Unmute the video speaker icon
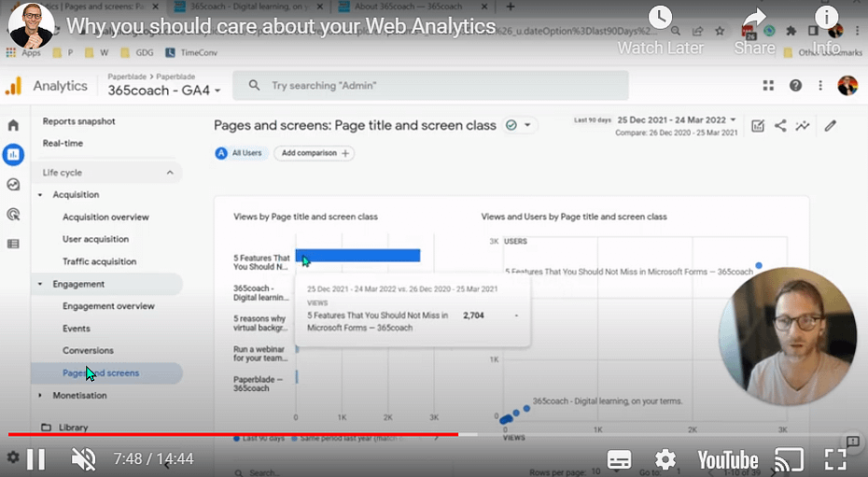Viewport: 868px width, 477px height. click(84, 459)
